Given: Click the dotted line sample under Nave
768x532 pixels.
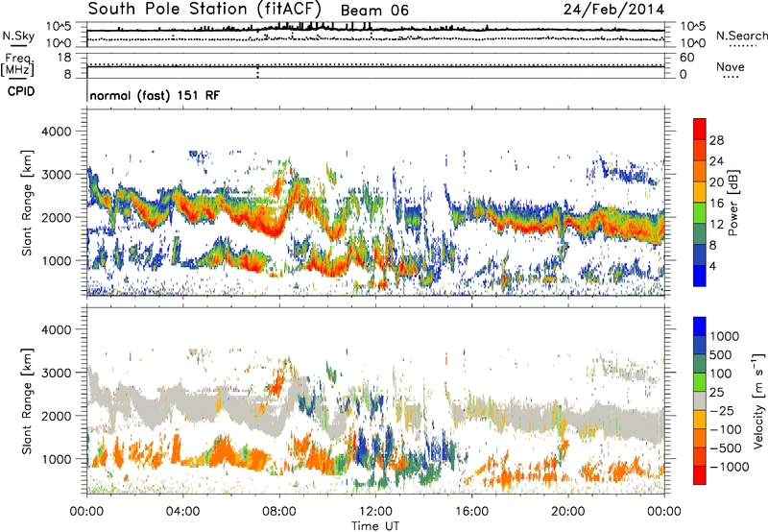Looking at the screenshot, I should 731,77.
